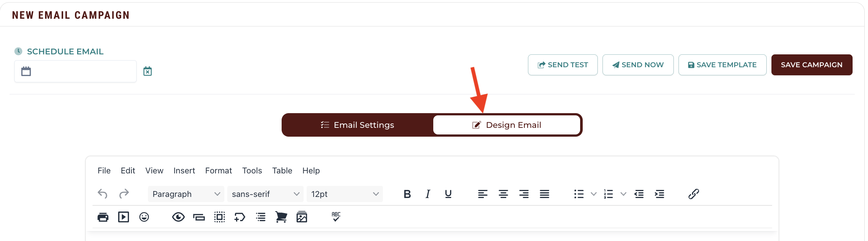
Task: Insert media using the play icon
Action: 123,217
